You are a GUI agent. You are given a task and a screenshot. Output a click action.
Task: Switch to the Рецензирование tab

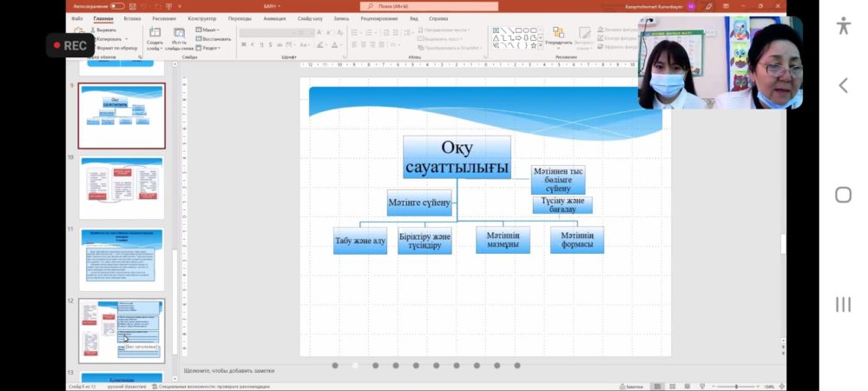click(378, 18)
